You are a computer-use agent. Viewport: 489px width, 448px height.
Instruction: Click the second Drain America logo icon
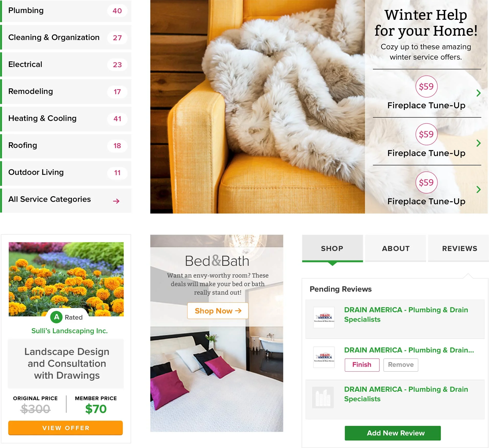324,357
